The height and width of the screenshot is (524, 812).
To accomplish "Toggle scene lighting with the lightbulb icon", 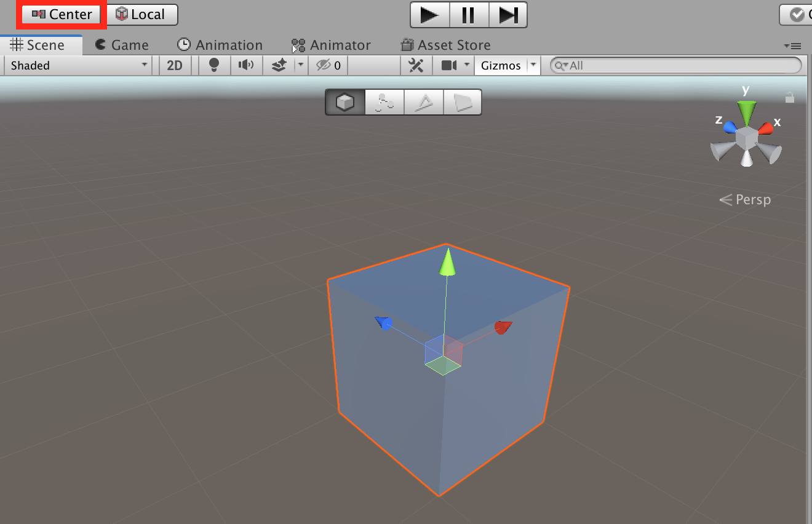I will click(214, 65).
